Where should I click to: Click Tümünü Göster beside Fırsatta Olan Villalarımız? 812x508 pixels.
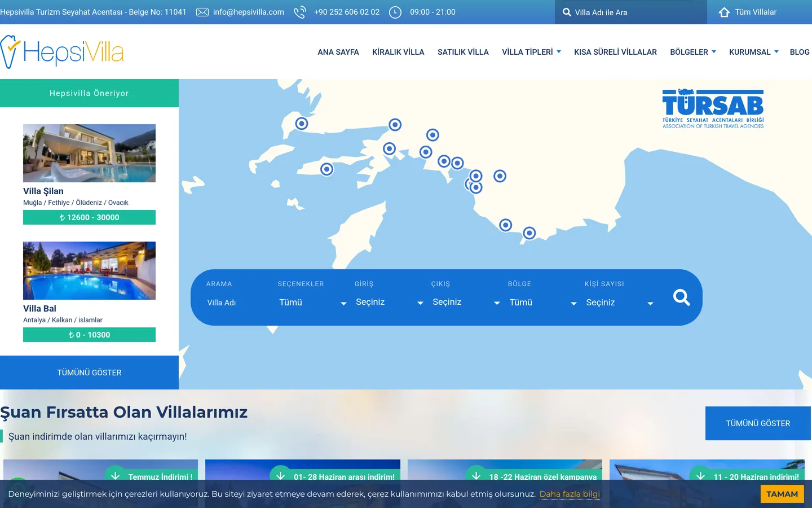pos(758,423)
